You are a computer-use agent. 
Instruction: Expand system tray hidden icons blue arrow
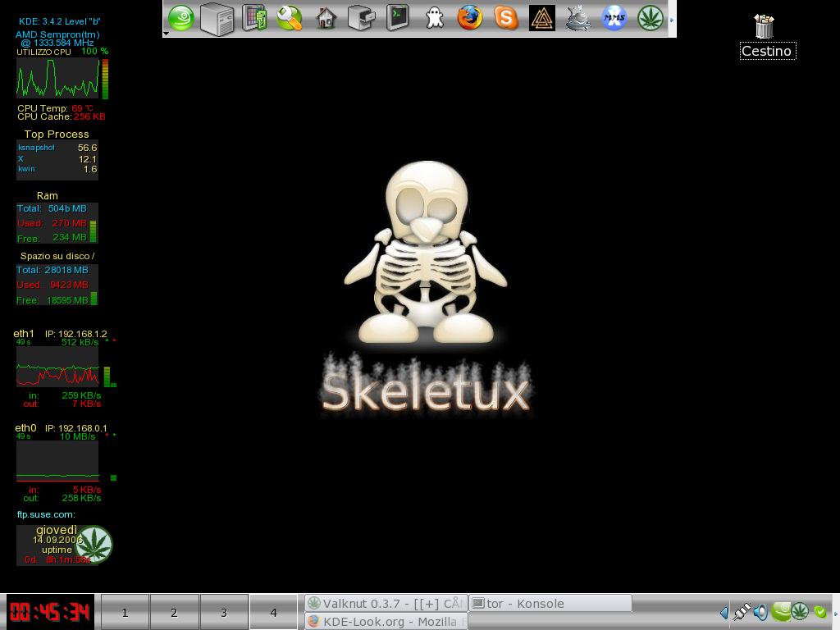pos(724,612)
